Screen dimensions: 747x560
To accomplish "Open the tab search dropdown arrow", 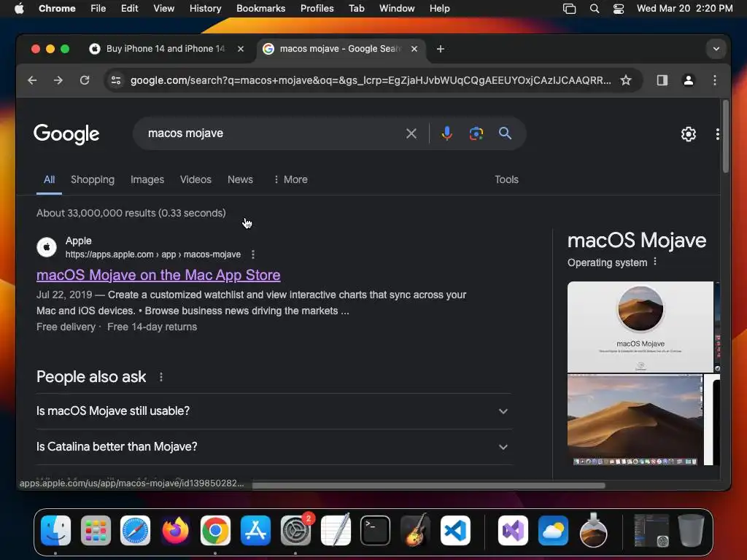I will coord(716,49).
